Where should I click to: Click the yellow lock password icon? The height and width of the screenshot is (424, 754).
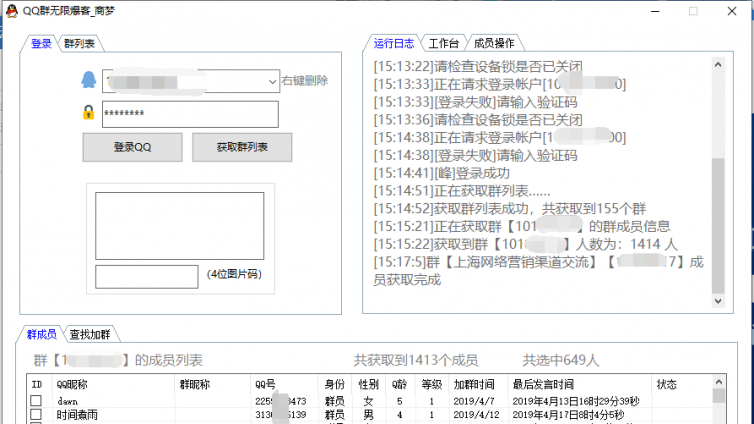pyautogui.click(x=88, y=112)
